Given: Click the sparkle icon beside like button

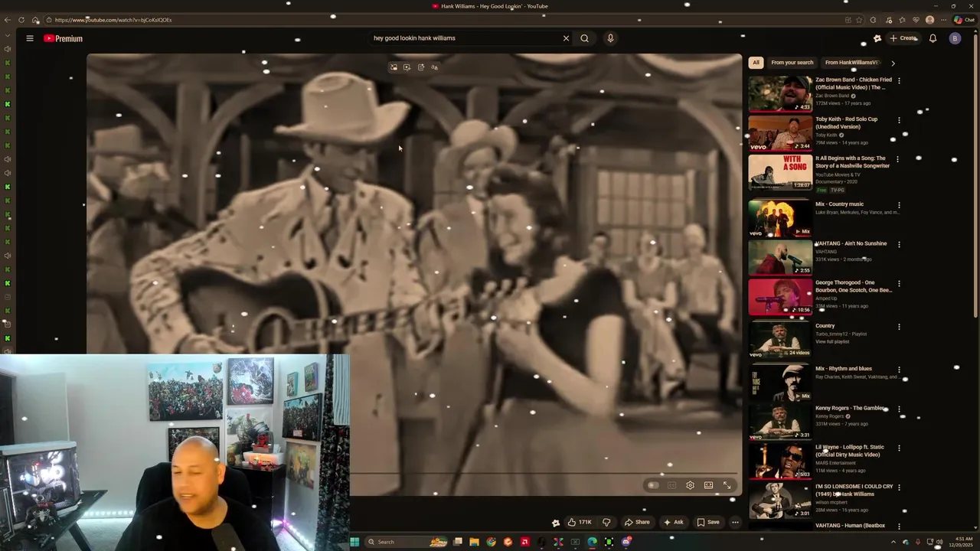Looking at the screenshot, I should coord(556,523).
